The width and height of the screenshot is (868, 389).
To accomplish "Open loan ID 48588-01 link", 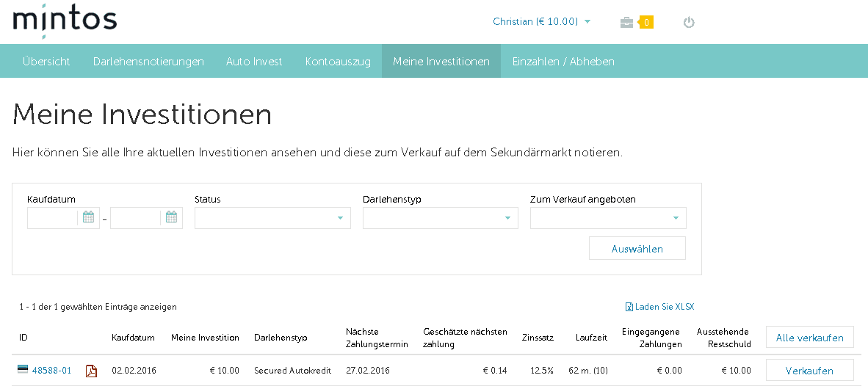I will (51, 371).
